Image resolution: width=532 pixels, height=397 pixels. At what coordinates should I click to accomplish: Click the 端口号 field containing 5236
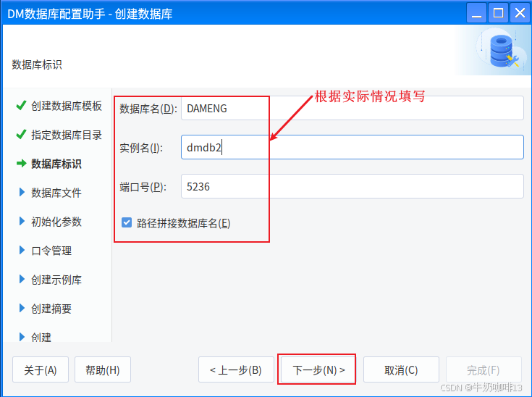point(352,186)
